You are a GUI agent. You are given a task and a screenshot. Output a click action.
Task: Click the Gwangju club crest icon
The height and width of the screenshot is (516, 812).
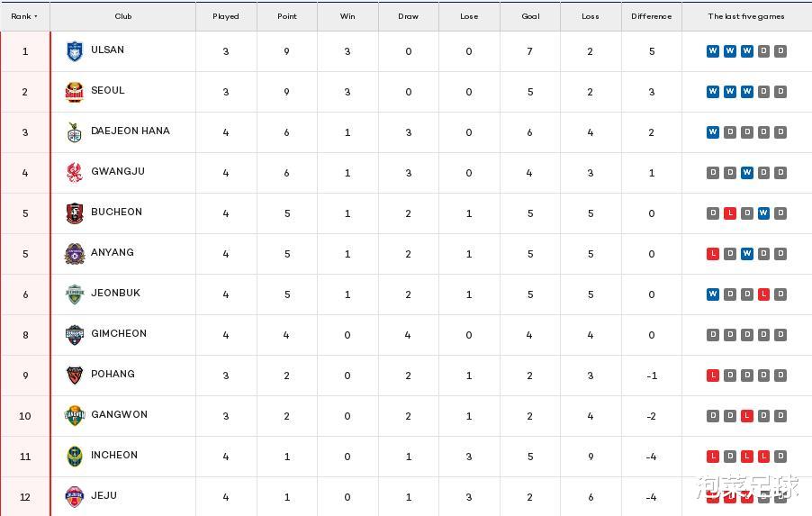75,173
